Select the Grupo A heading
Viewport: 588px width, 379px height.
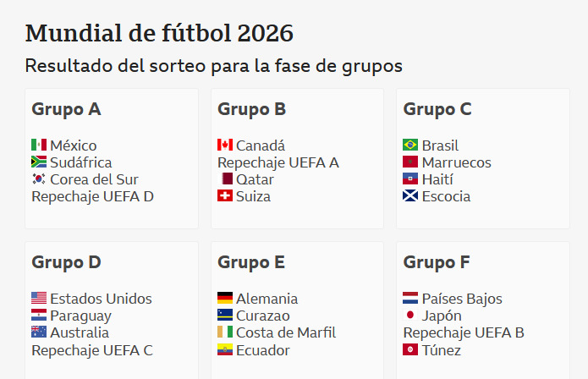coord(66,109)
